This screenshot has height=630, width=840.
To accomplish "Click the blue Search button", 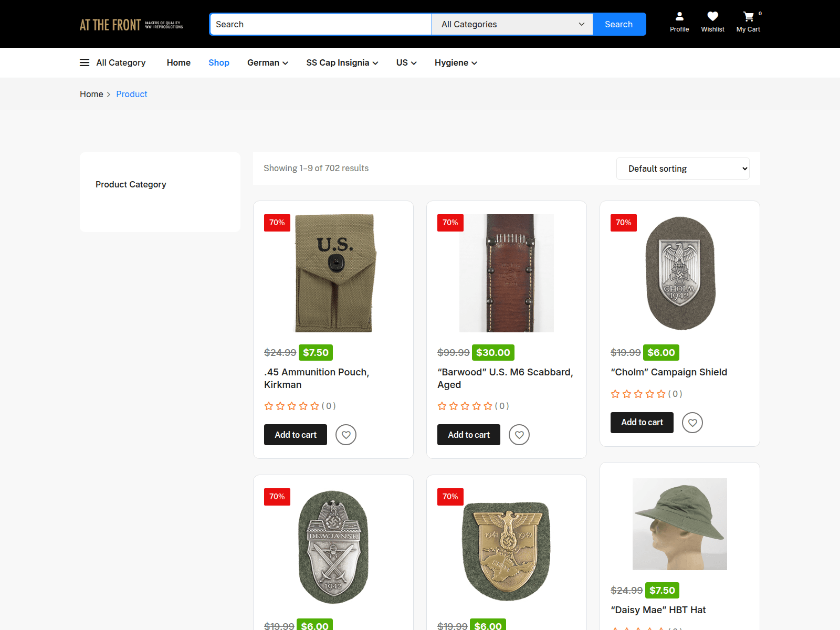I will [x=619, y=24].
